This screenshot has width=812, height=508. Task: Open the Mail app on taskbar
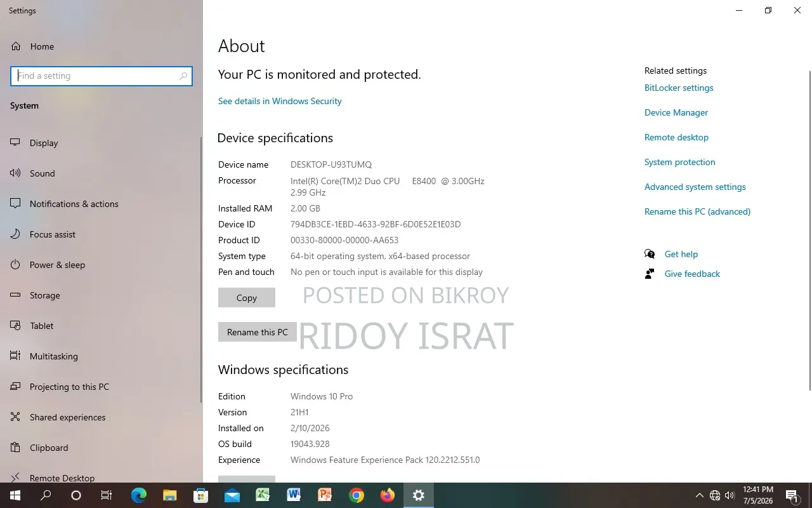(232, 495)
